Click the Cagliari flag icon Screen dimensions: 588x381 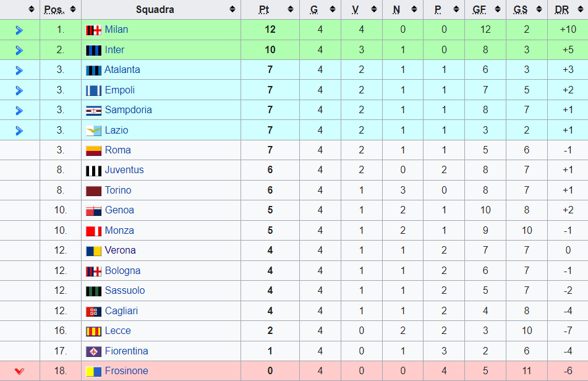[93, 311]
